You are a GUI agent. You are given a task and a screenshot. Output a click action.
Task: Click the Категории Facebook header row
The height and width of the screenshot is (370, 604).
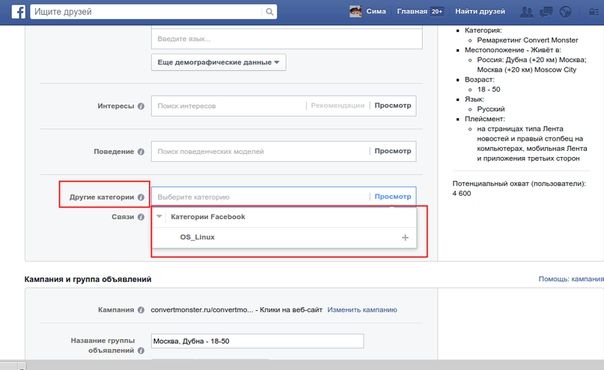click(284, 217)
